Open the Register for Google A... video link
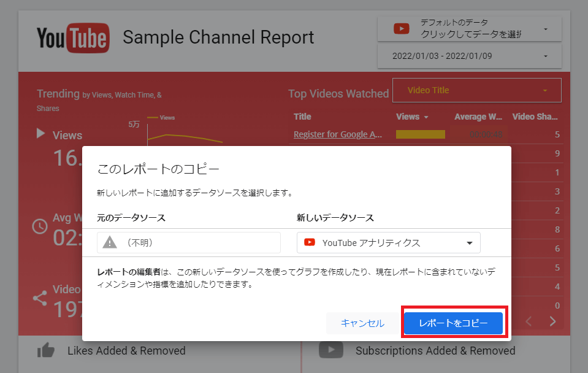Viewport: 588px width, 373px height. (337, 134)
